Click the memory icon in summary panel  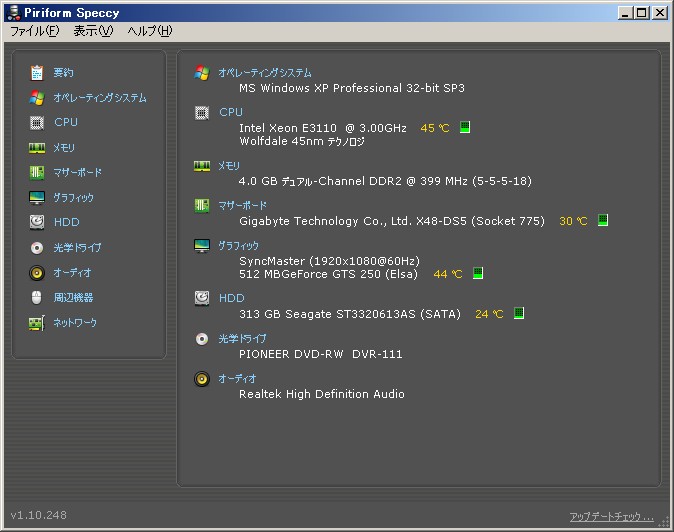(202, 166)
